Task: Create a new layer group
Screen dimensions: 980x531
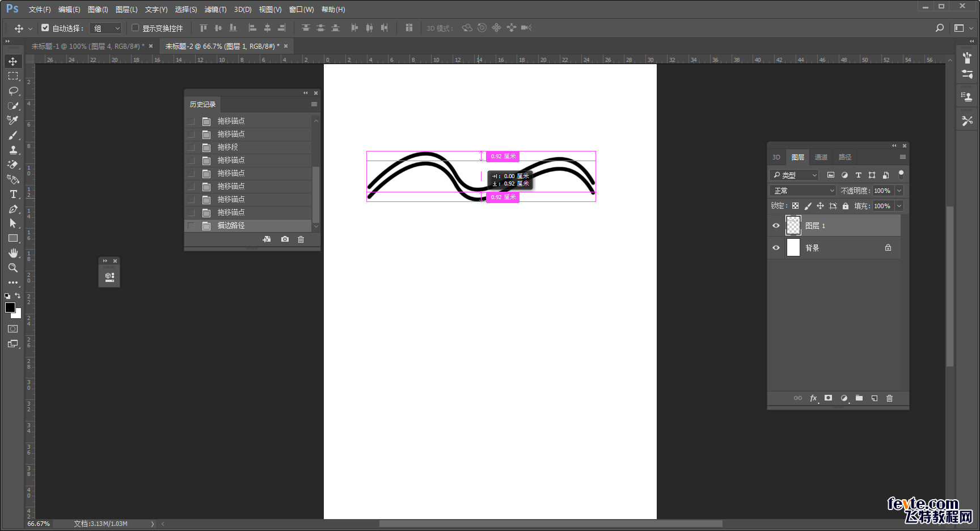Action: (x=859, y=398)
